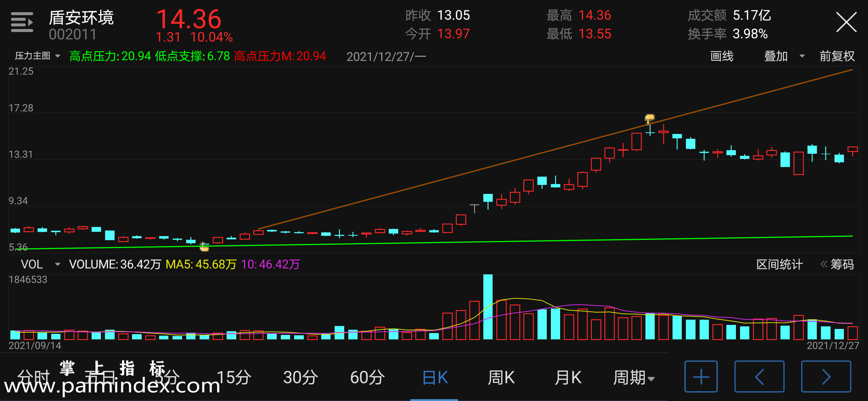
Task: Open the 周期 period dropdown
Action: click(634, 378)
